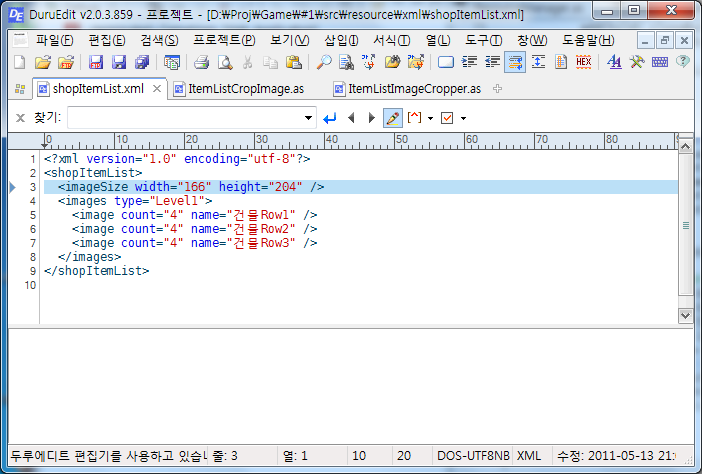
Task: Open the 도구(T) menu
Action: coord(484,41)
